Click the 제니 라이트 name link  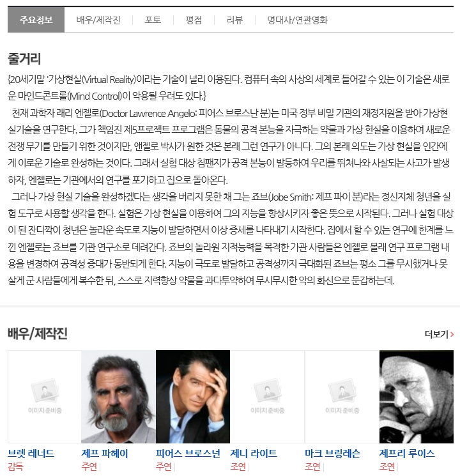[254, 454]
